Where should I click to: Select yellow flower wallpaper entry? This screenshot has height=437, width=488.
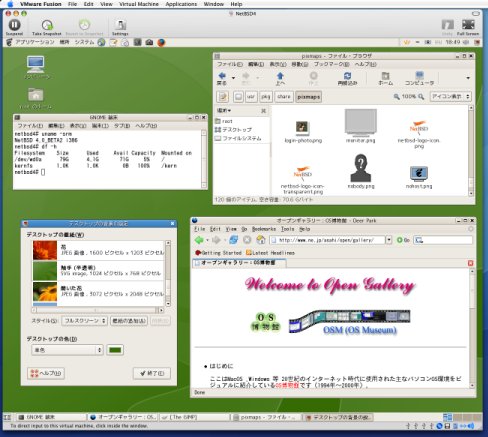click(98, 291)
